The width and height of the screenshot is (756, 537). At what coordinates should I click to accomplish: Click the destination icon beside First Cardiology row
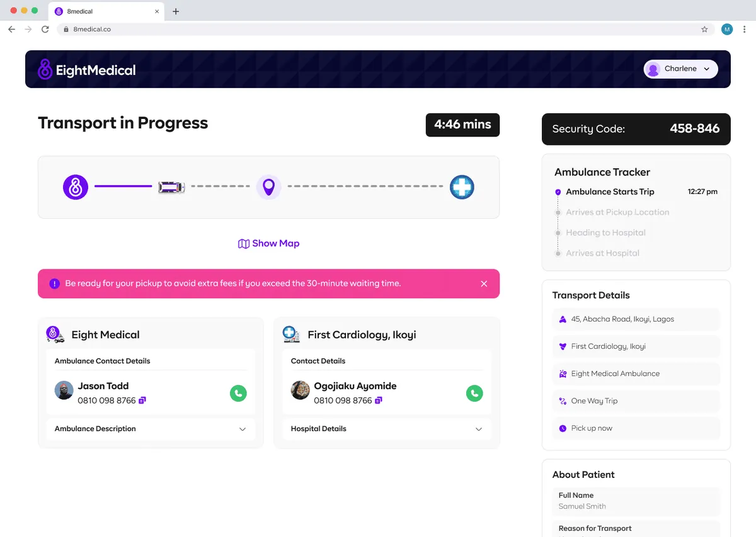click(x=563, y=346)
